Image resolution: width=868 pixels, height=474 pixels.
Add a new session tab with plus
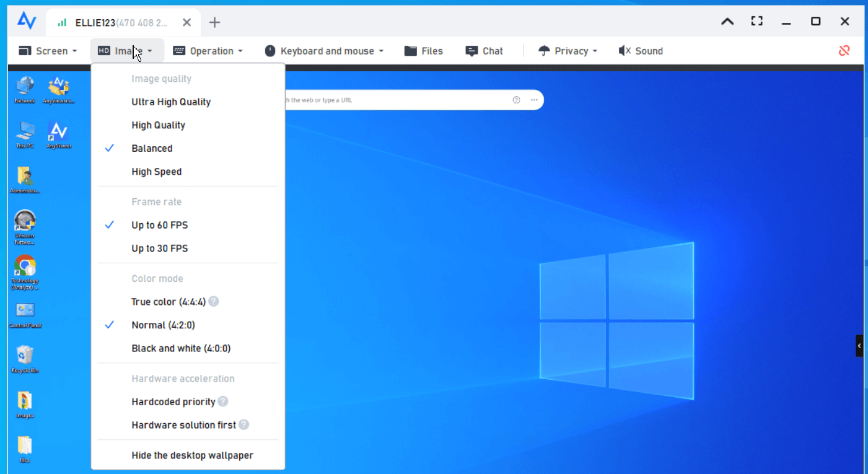(x=214, y=22)
